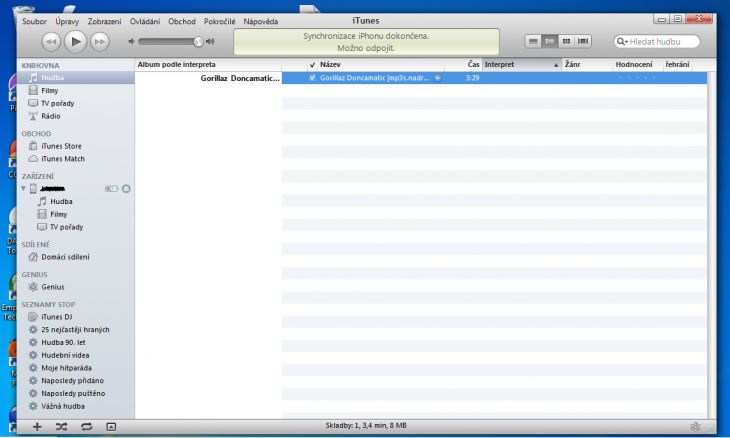The width and height of the screenshot is (730, 438).
Task: Open Naposledy přidáno playlist
Action: [x=76, y=381]
